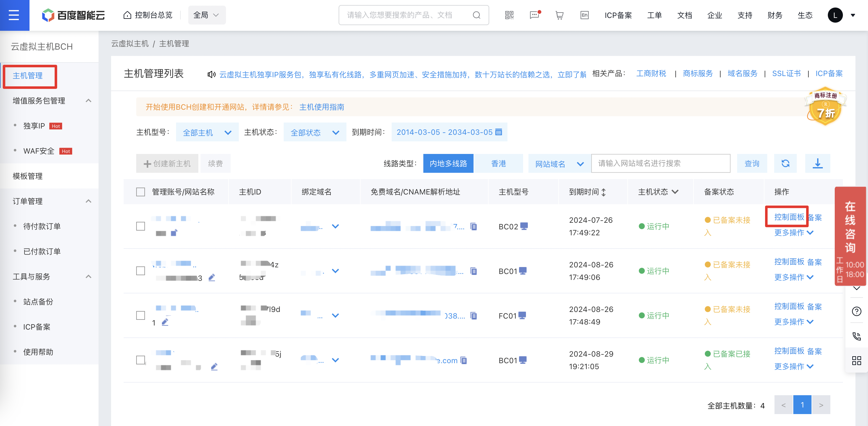This screenshot has height=426, width=868.
Task: Click the monitor icon beside FC01
Action: pos(522,316)
